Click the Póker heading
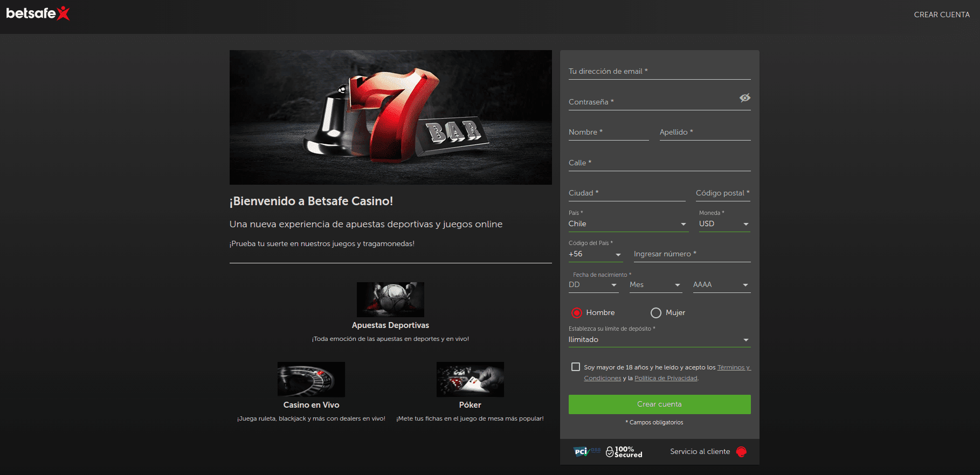The height and width of the screenshot is (475, 980). coord(470,405)
